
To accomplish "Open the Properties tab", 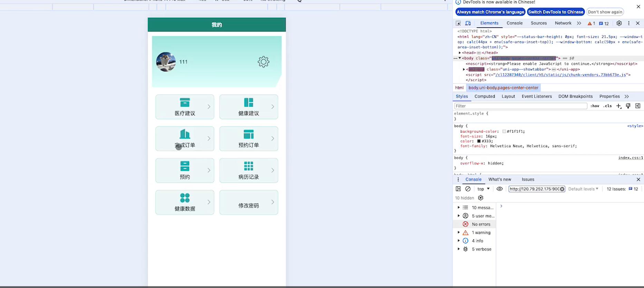I will [x=609, y=96].
